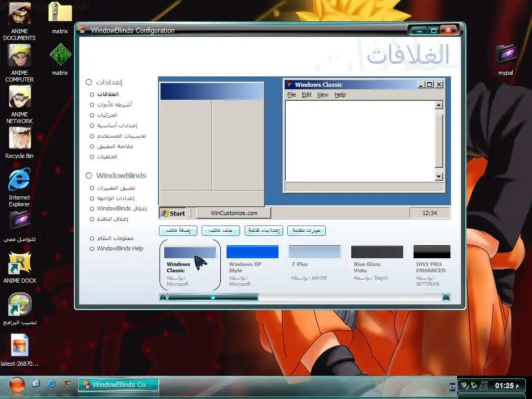Click the preview window scroll up arrow
Screen dimensions: 532x399
pyautogui.click(x=438, y=105)
